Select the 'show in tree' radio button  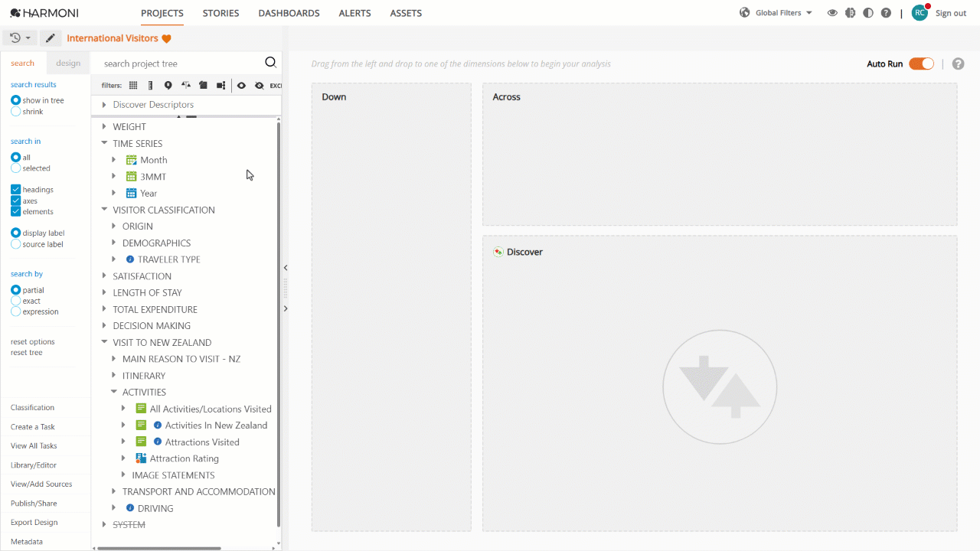tap(15, 100)
